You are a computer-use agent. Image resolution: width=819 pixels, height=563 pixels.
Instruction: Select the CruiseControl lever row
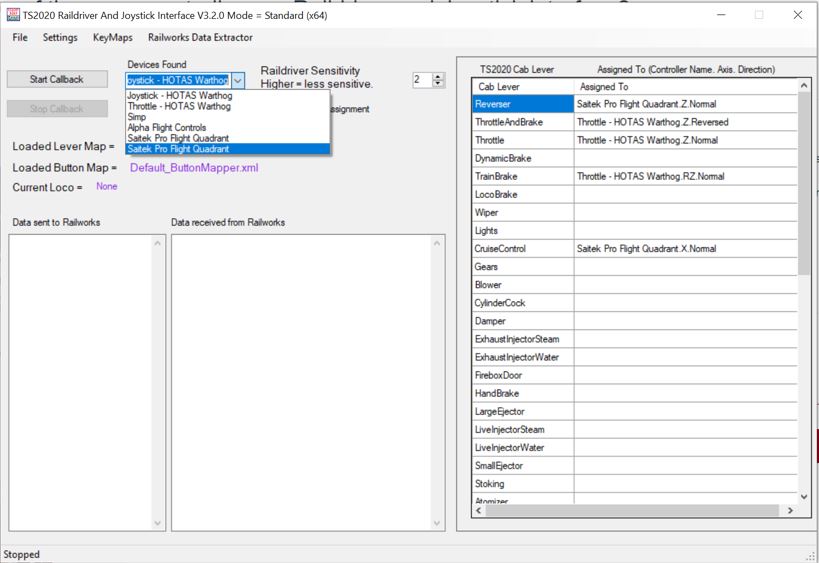click(522, 248)
